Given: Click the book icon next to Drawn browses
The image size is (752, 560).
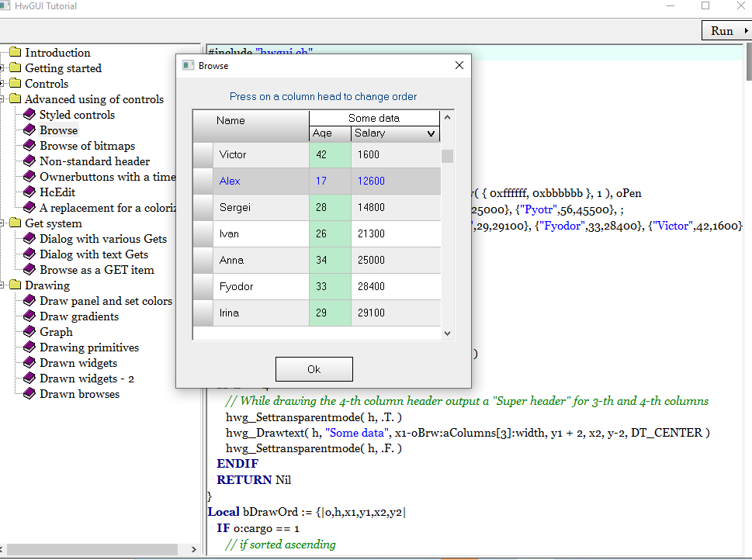Looking at the screenshot, I should pos(29,394).
